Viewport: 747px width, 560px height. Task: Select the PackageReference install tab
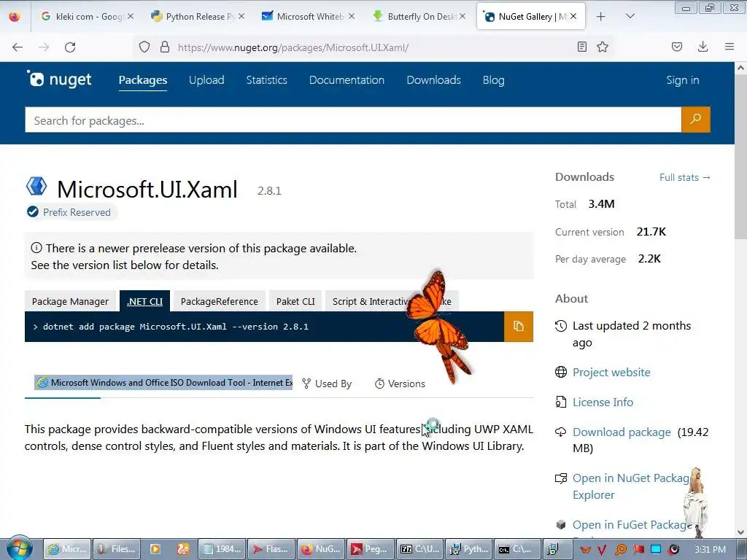point(219,301)
